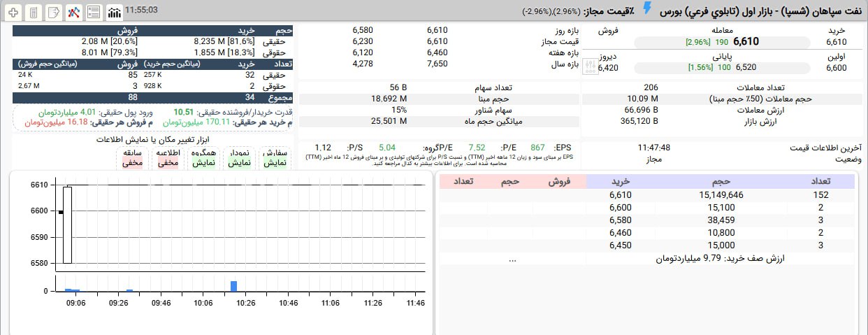Click the فروش column header in order book
The image size is (868, 335).
tap(558, 182)
